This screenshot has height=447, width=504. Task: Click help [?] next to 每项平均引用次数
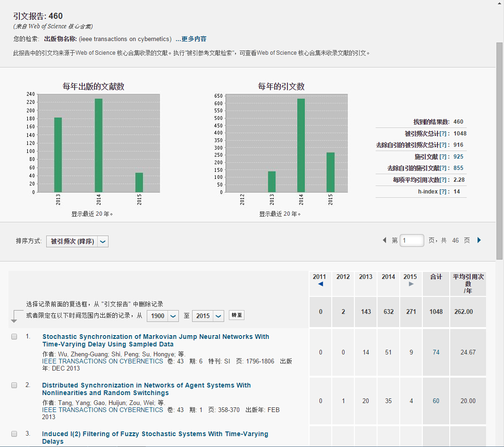[x=443, y=180]
